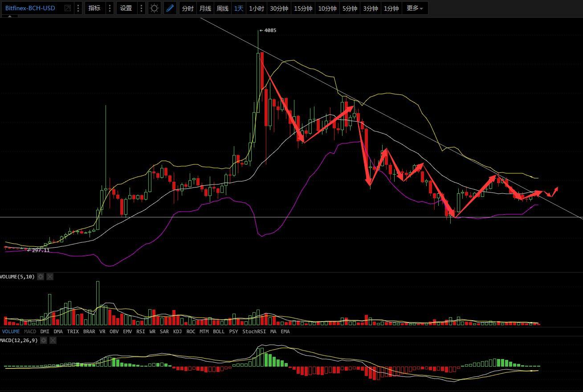Click the 297.11 low price label
Image resolution: width=583 pixels, height=392 pixels.
coord(41,250)
